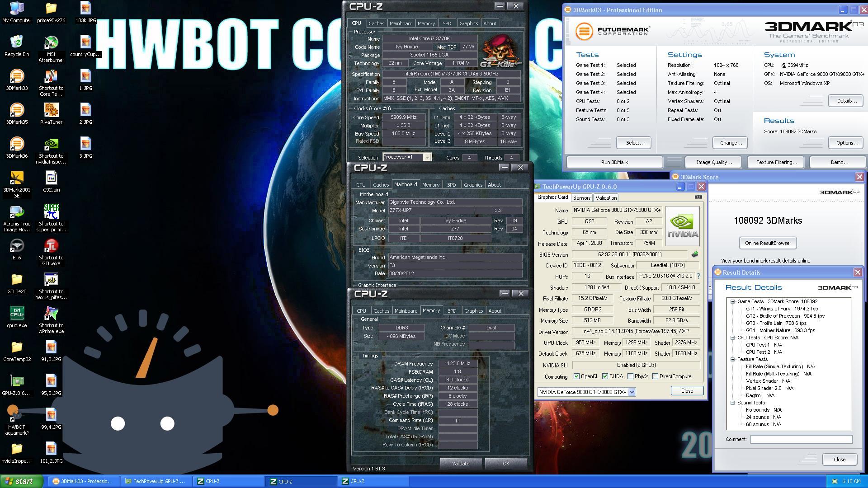Screen dimensions: 868x488
Task: Collapse the Feature Tests tree node
Action: click(733, 359)
